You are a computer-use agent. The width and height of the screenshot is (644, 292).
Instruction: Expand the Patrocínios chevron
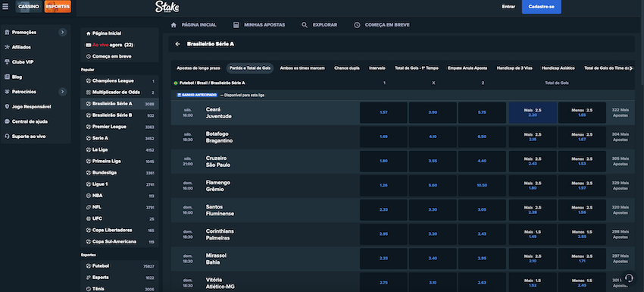tap(62, 91)
